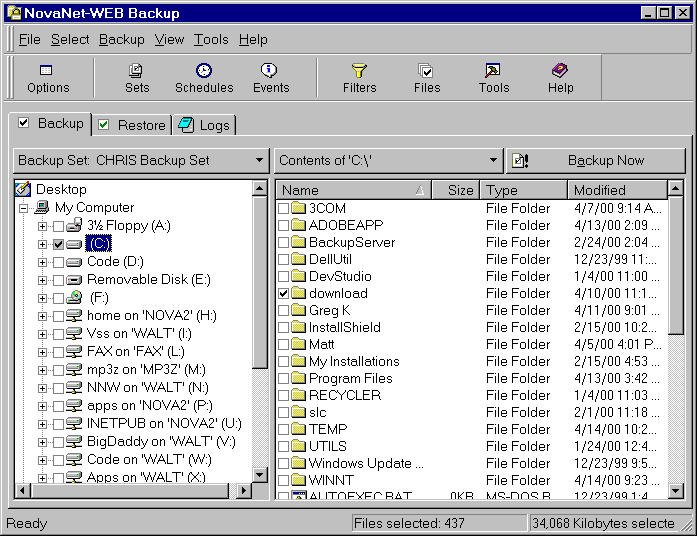Image resolution: width=697 pixels, height=536 pixels.
Task: Click the Program Files folder icon
Action: click(x=299, y=378)
